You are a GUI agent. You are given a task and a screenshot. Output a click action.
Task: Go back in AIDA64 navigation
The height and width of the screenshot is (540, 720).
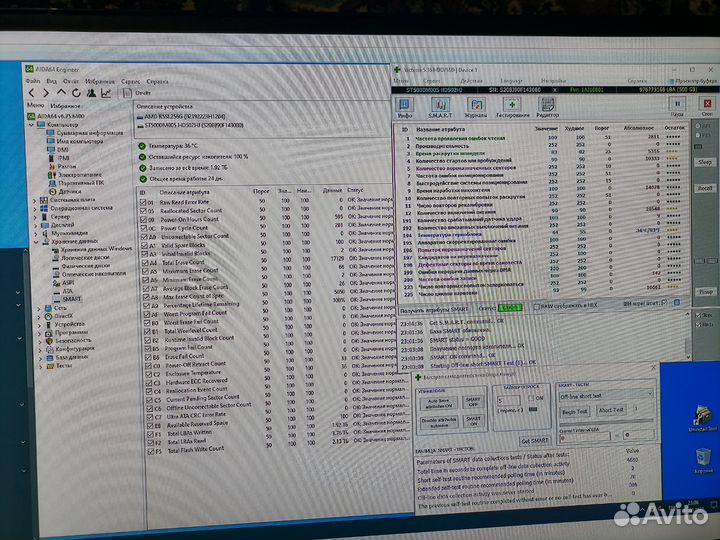31,93
